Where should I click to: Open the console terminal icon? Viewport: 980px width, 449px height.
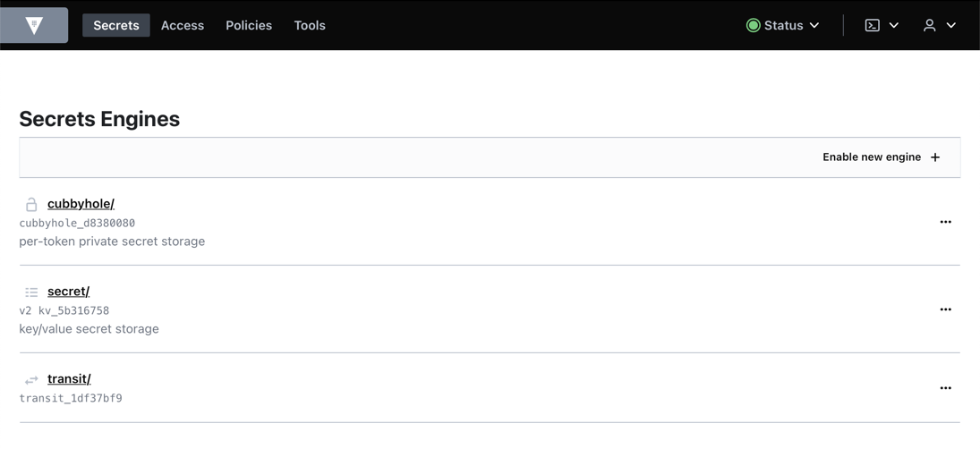(872, 25)
